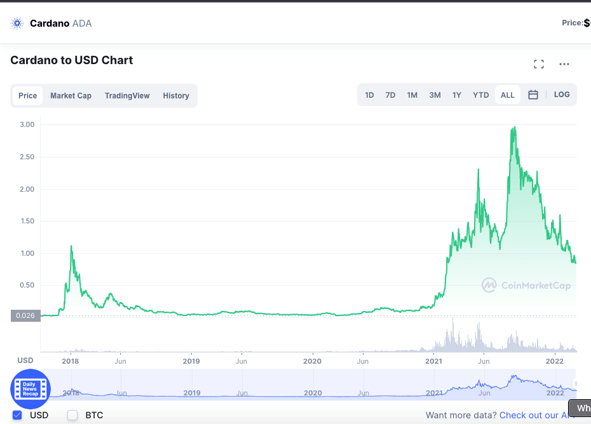591x424 pixels.
Task: Open the Daily News Recap badge
Action: 30,389
